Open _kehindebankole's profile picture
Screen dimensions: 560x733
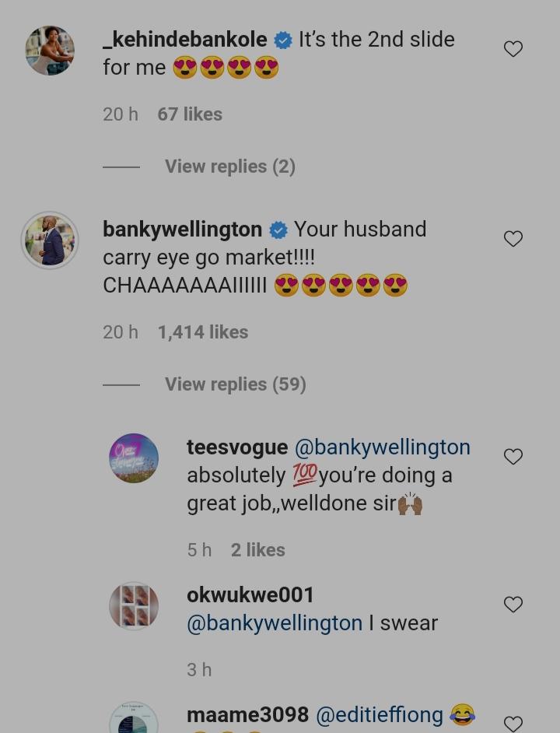(x=50, y=51)
